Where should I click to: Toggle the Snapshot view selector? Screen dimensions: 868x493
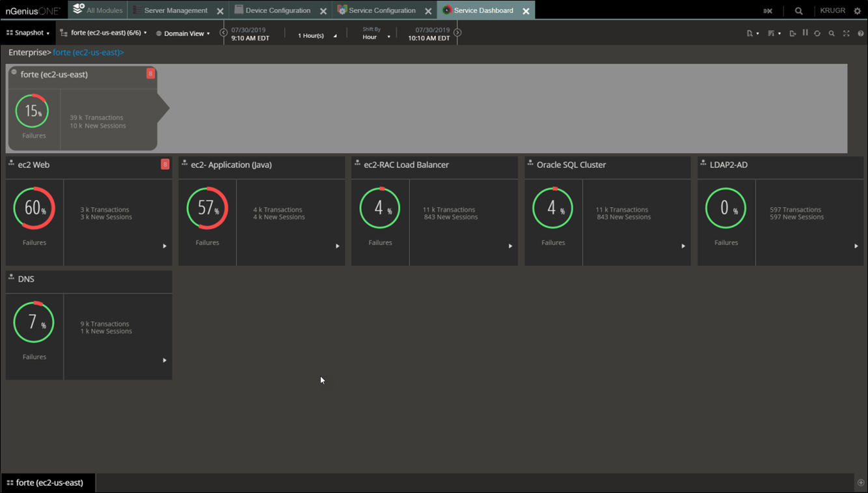(27, 32)
